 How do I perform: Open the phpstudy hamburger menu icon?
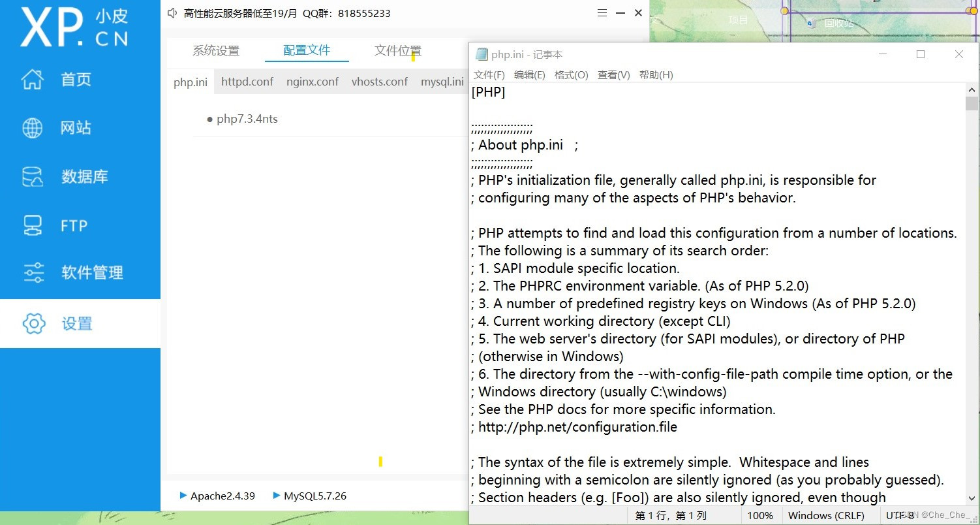coord(602,13)
